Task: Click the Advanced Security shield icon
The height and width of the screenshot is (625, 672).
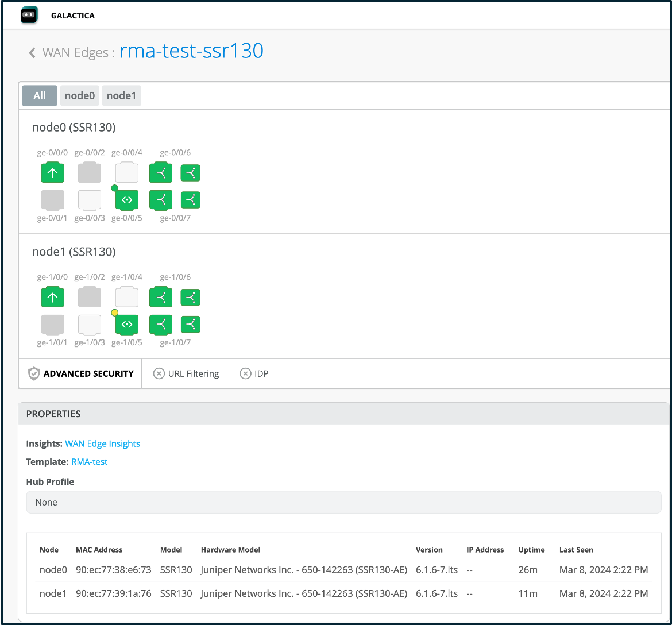Action: (34, 373)
